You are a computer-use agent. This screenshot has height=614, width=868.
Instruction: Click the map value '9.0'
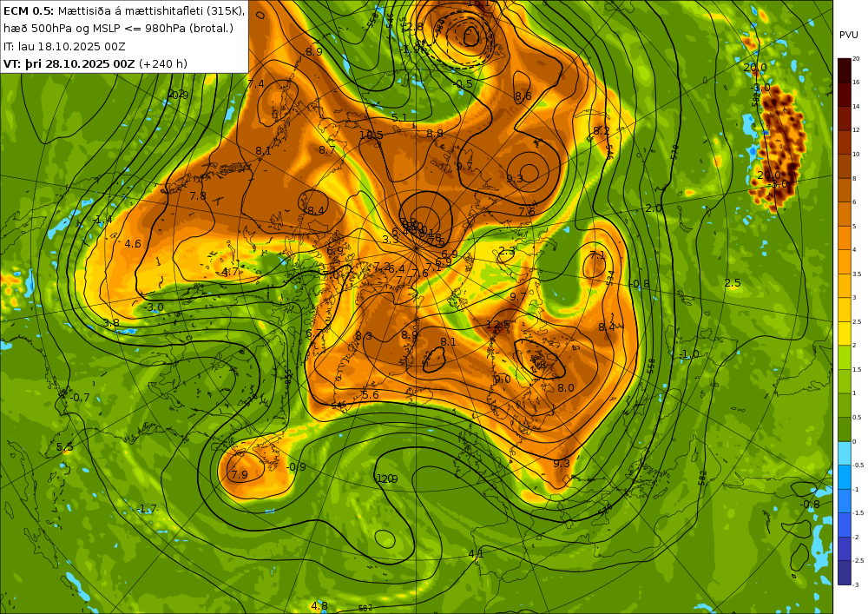point(502,380)
